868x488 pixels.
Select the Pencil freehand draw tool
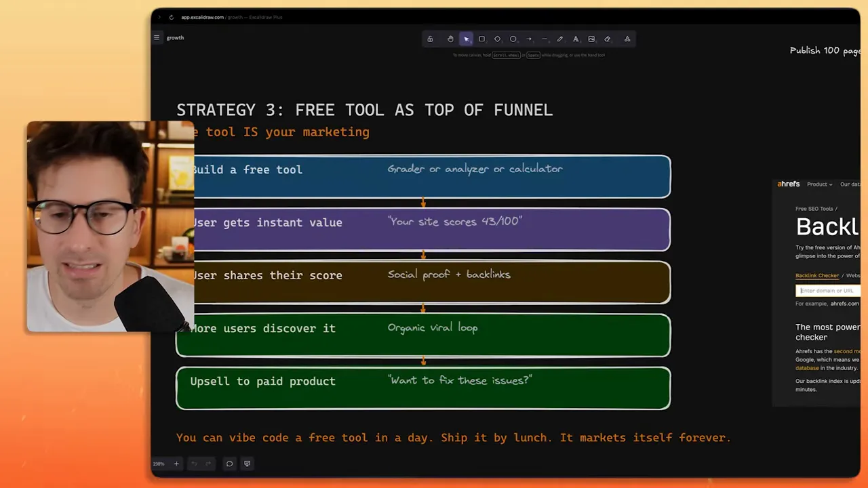pyautogui.click(x=560, y=39)
